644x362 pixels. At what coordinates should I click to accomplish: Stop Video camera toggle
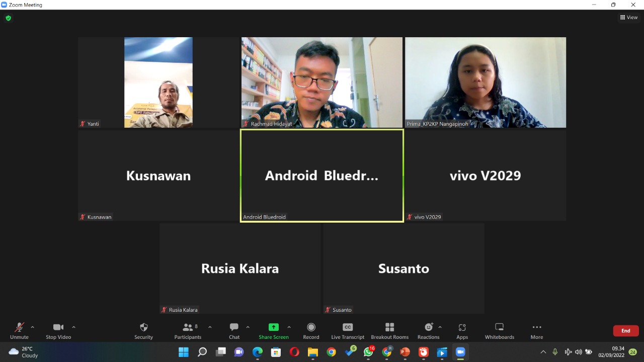point(58,328)
